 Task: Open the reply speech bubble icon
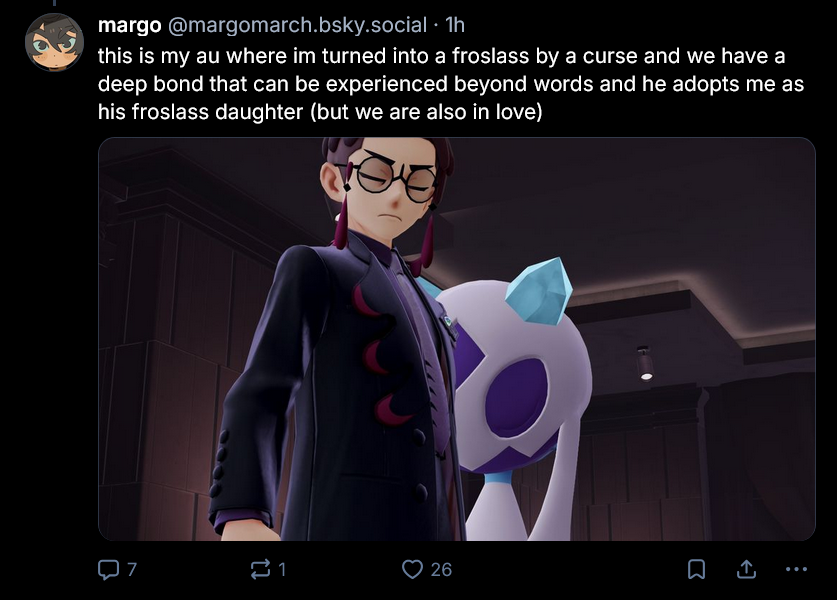[x=108, y=570]
